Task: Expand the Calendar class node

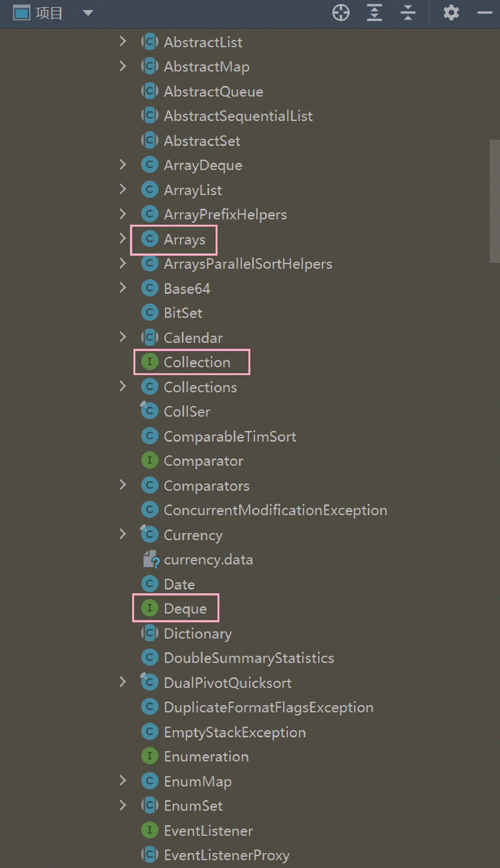Action: [x=122, y=337]
